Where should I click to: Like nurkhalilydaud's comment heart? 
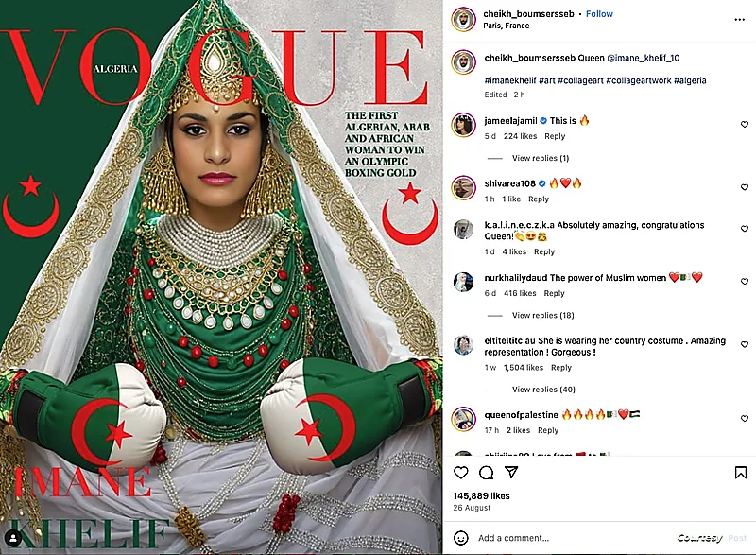745,281
